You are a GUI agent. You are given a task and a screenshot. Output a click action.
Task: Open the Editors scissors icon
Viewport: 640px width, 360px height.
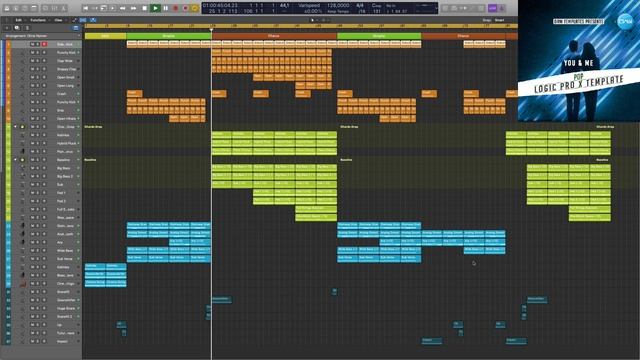pos(64,8)
